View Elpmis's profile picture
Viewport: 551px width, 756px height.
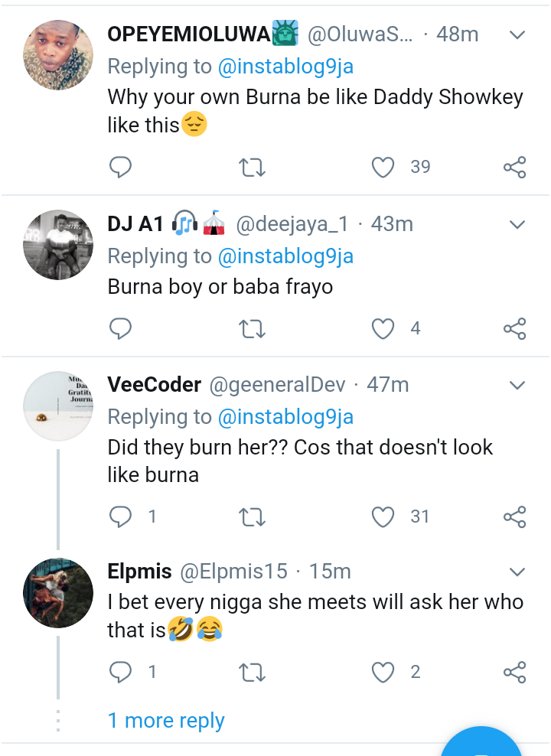click(x=58, y=593)
